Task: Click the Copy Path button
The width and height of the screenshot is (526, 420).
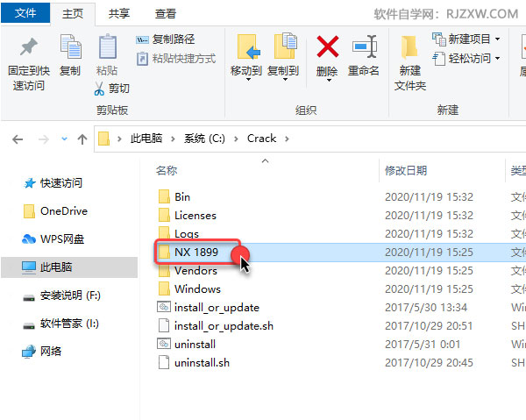Action: click(x=166, y=39)
